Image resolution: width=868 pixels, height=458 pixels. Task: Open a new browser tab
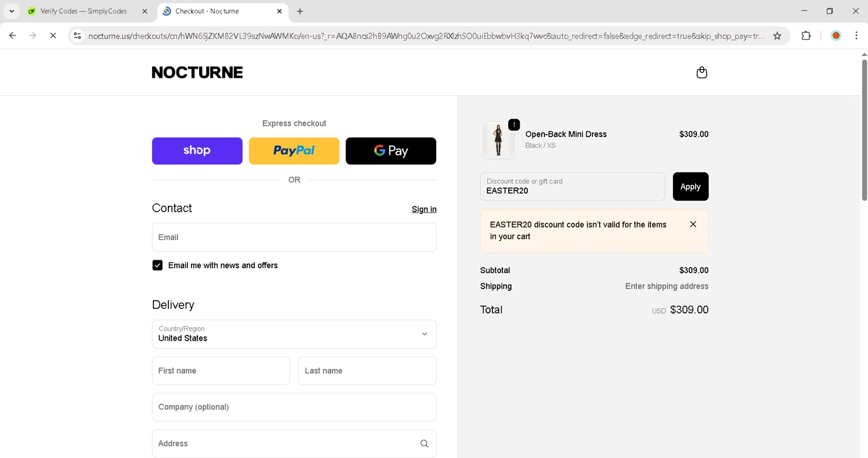pos(300,11)
